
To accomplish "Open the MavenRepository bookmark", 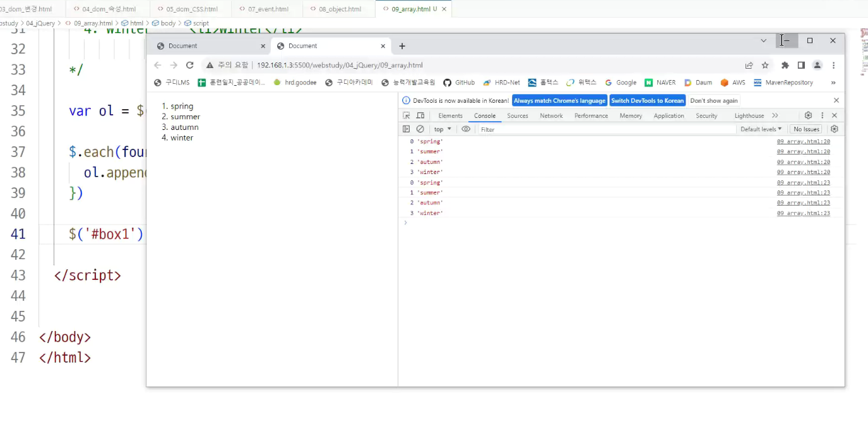I will coord(783,83).
